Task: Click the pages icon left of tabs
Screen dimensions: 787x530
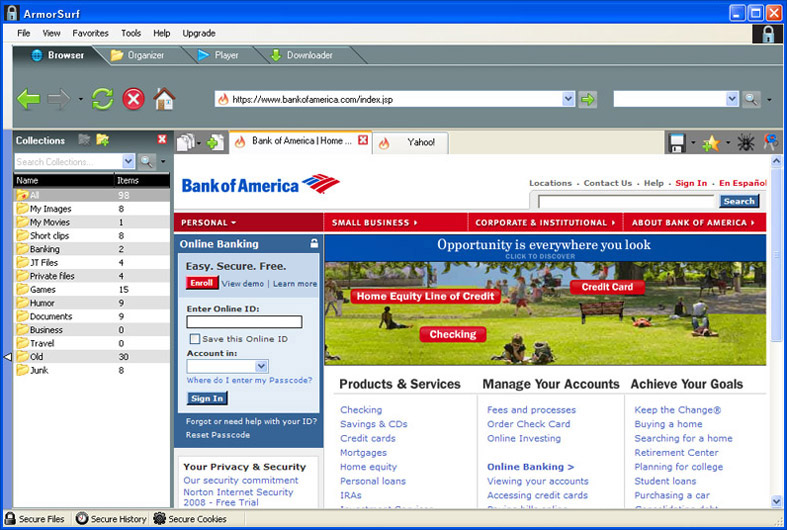Action: point(185,143)
